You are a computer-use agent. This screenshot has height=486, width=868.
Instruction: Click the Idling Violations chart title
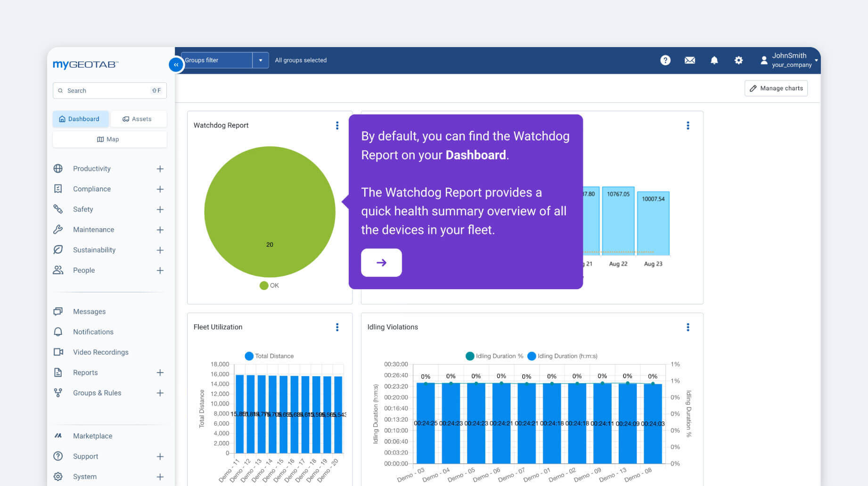click(x=393, y=327)
